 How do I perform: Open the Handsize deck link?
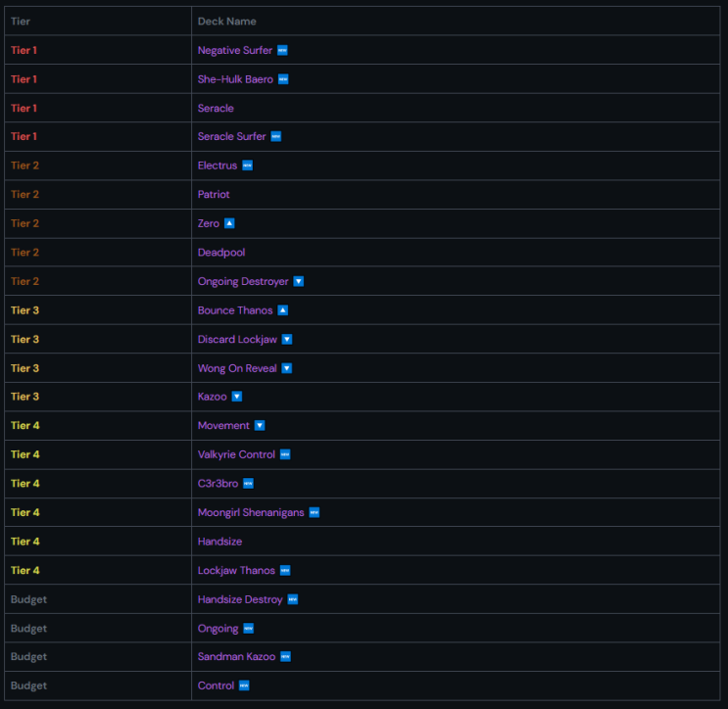(219, 542)
